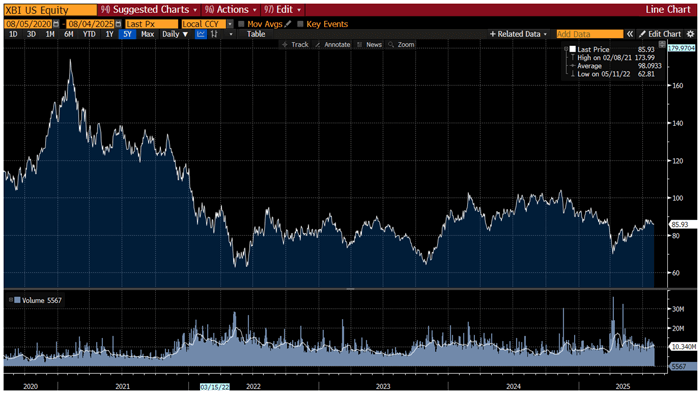700x393 pixels.
Task: Enable the Mov Avgs checkbox
Action: click(x=242, y=24)
